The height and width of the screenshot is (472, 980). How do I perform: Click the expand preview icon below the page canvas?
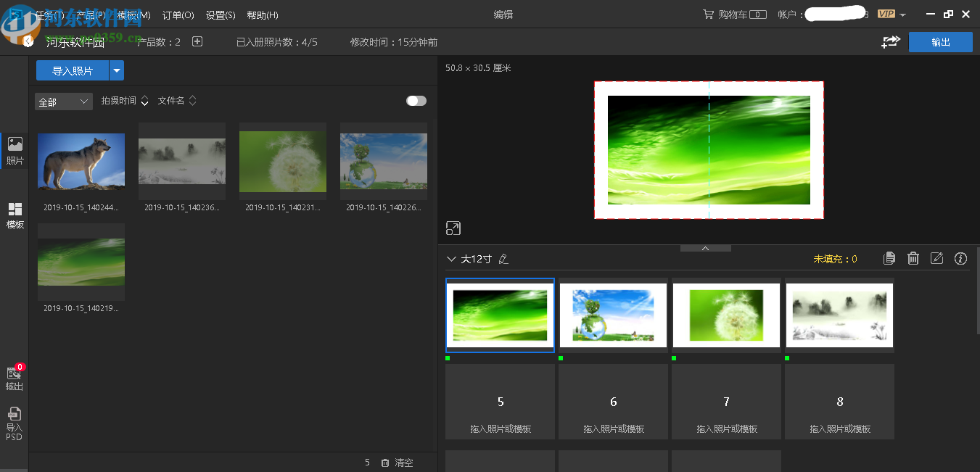[x=453, y=228]
